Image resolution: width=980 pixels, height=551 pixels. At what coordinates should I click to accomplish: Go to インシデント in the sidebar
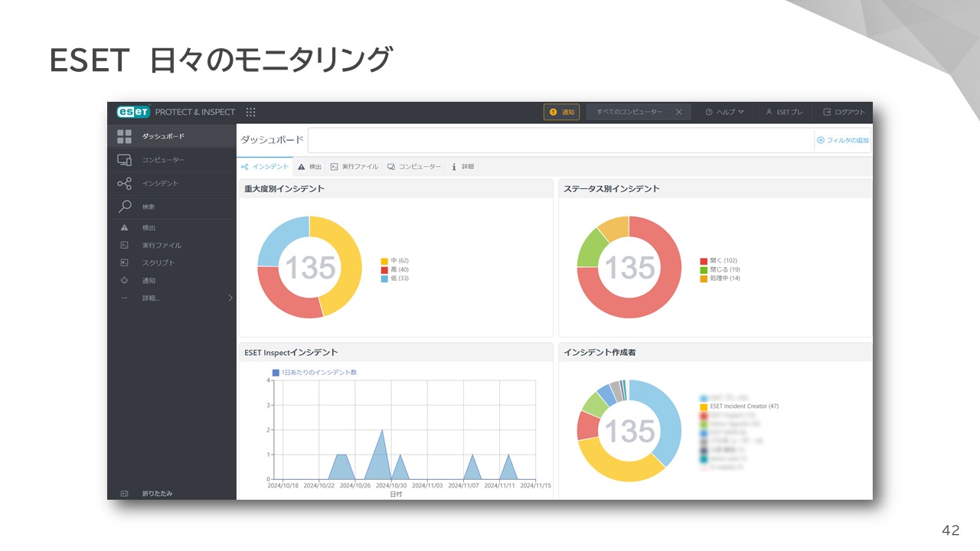[171, 184]
